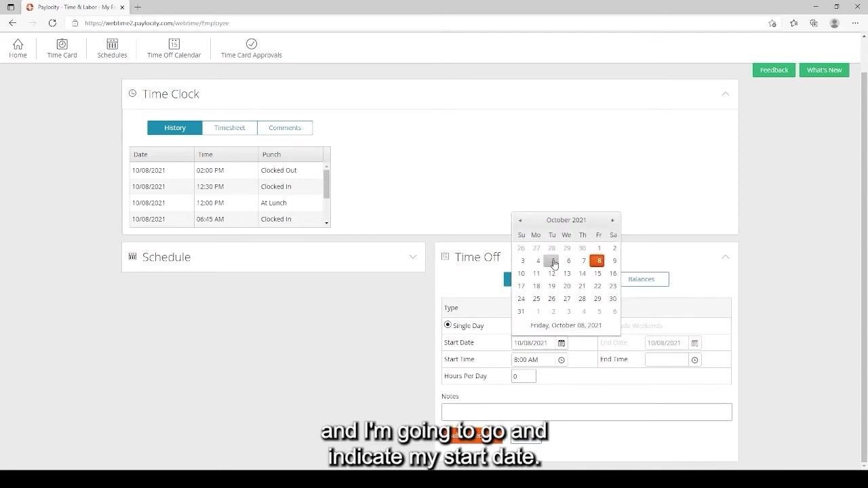Viewport: 868px width, 488px height.
Task: Collapse the Time Off panel
Action: pos(725,257)
